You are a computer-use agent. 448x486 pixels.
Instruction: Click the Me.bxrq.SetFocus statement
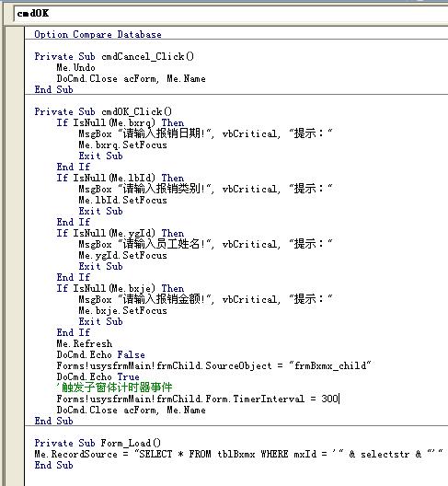point(122,145)
